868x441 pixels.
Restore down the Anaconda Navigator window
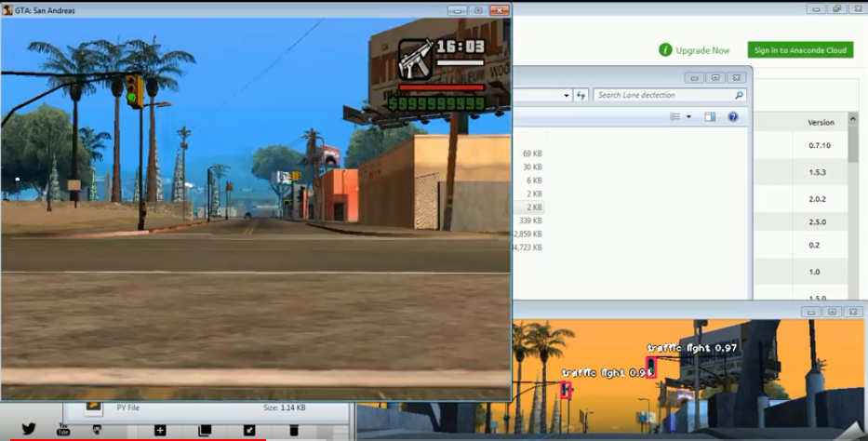pos(837,9)
